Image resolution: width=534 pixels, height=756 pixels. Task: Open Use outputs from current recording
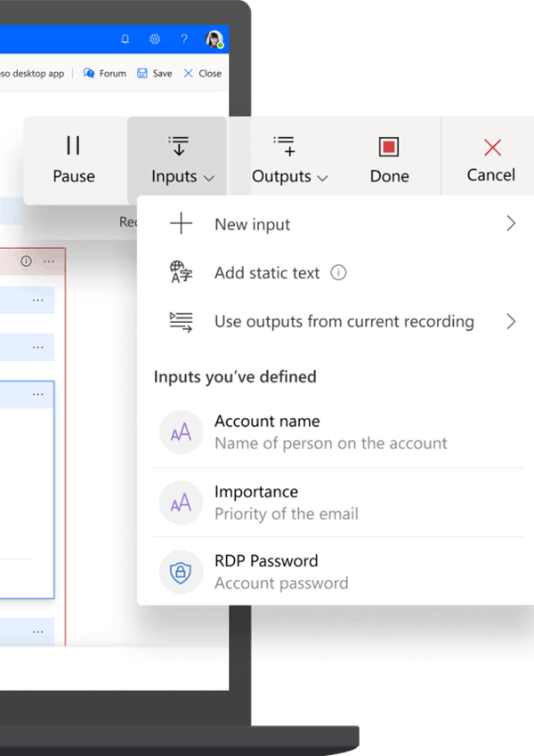[x=344, y=322]
